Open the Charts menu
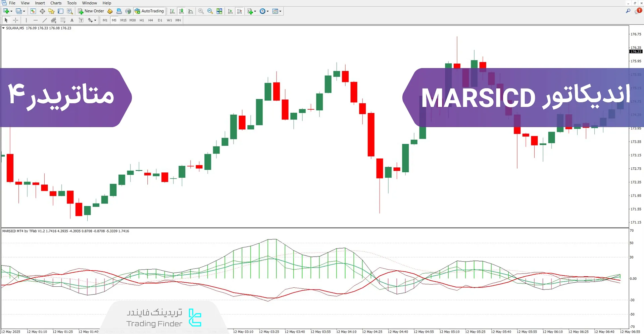 pyautogui.click(x=56, y=3)
